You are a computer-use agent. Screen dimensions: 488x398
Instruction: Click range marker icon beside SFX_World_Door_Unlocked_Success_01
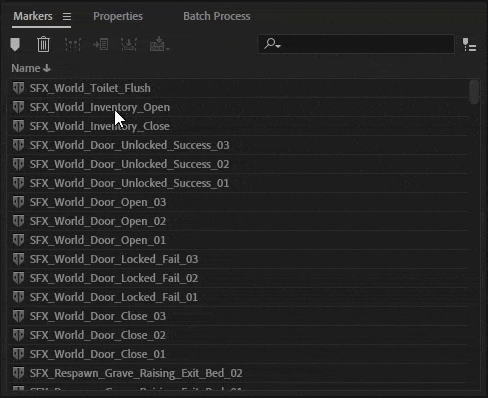tap(18, 183)
